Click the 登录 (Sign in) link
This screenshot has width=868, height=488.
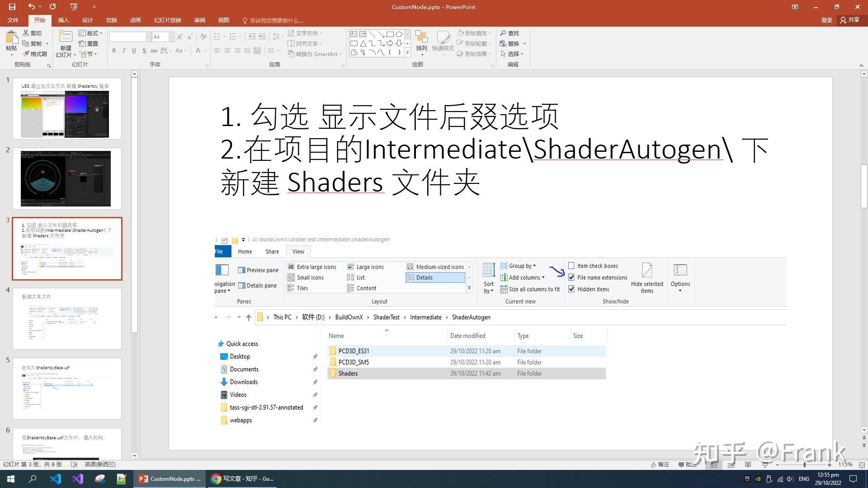point(827,20)
